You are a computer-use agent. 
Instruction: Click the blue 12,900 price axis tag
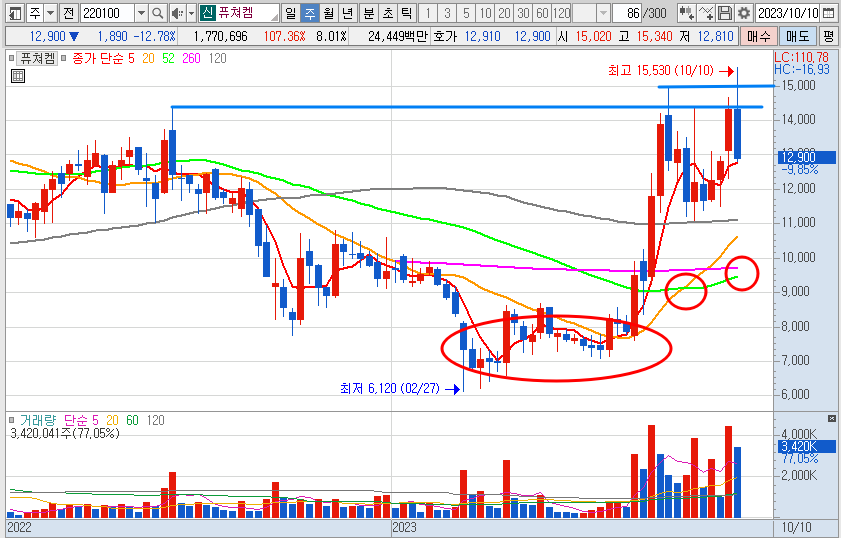tap(807, 157)
